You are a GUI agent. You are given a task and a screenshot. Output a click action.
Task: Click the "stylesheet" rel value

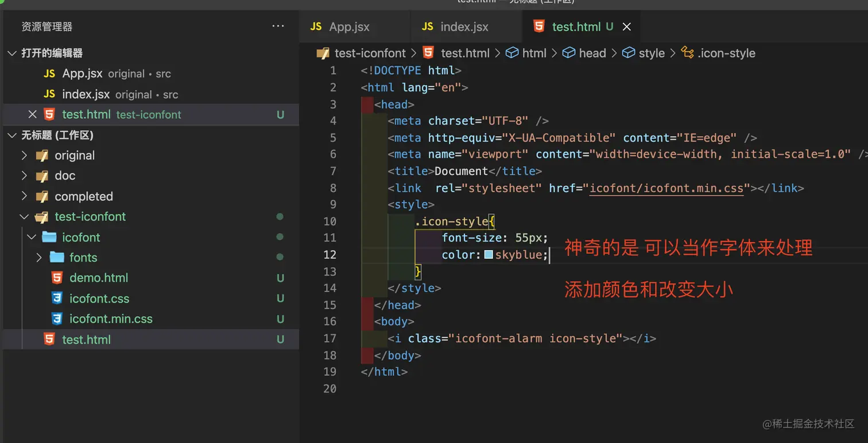502,188
